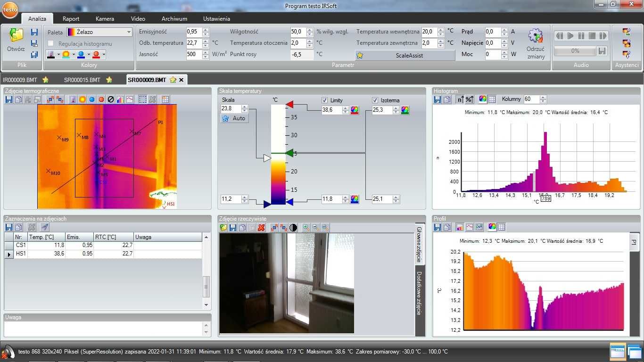Expand the red circle color dropdown arrow
Viewport: 644px width, 362px height.
point(103,55)
